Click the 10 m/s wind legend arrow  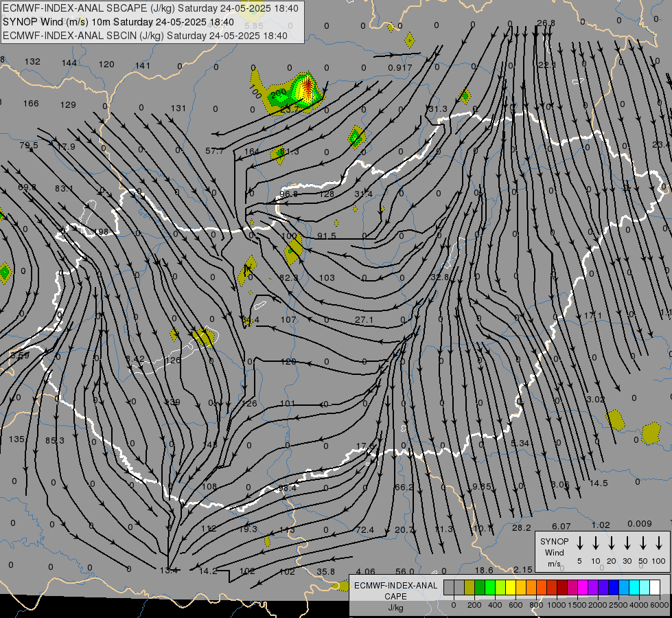click(x=596, y=543)
